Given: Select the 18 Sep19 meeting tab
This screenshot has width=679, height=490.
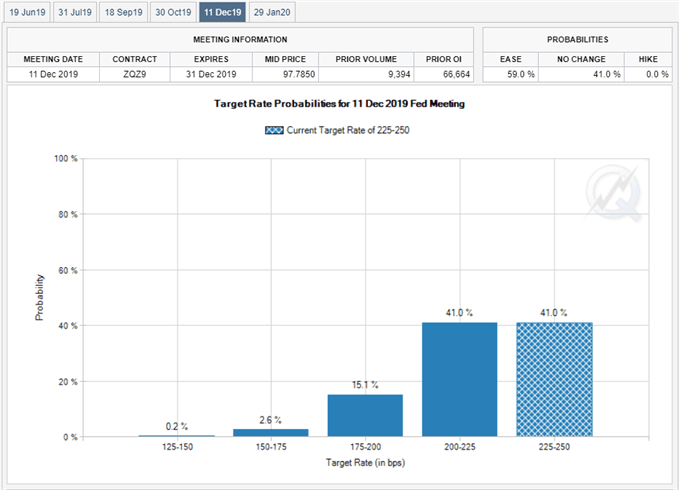Looking at the screenshot, I should point(124,12).
